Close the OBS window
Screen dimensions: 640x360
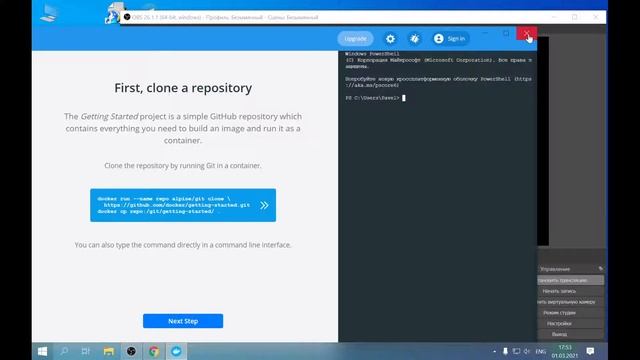[x=596, y=17]
